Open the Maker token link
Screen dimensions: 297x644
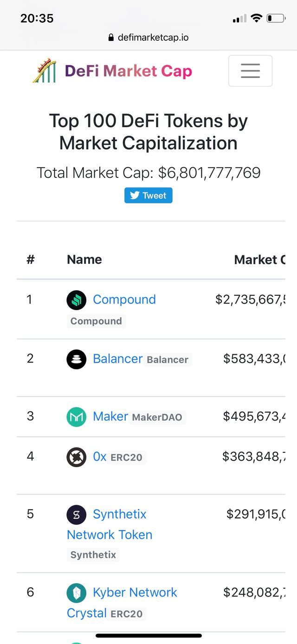[x=110, y=416]
